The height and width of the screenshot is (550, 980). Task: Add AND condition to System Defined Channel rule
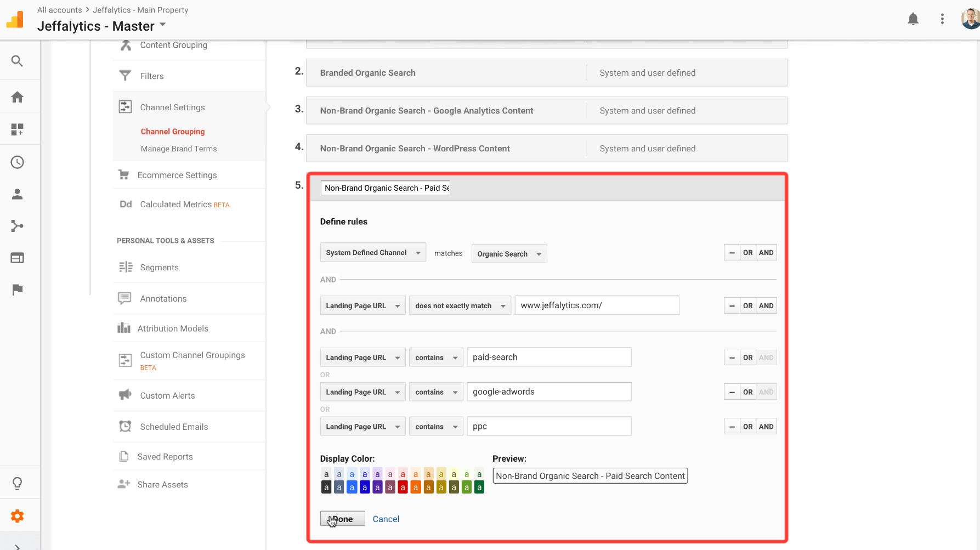pyautogui.click(x=766, y=253)
